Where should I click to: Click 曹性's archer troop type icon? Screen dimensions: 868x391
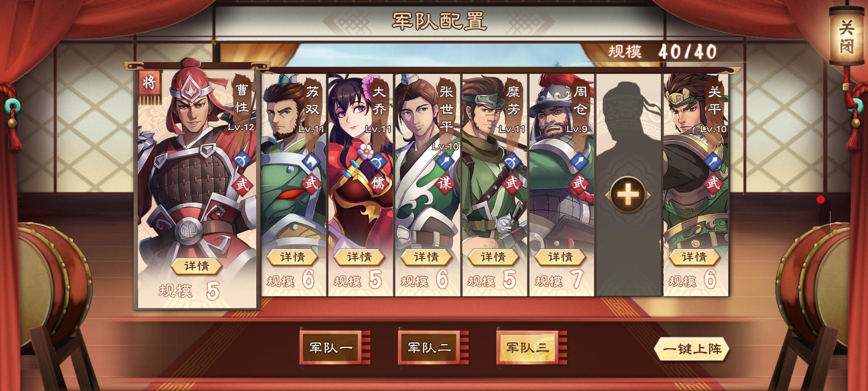click(x=242, y=160)
